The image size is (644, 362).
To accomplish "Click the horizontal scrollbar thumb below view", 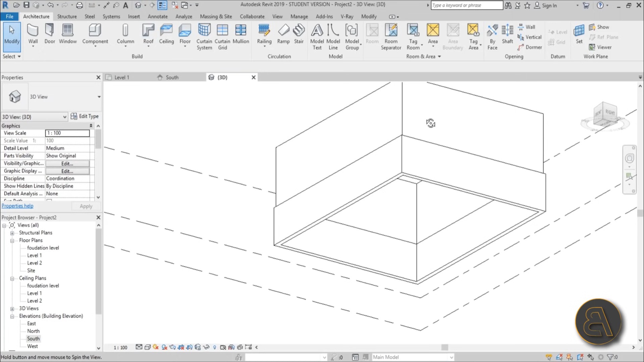I will 444,347.
